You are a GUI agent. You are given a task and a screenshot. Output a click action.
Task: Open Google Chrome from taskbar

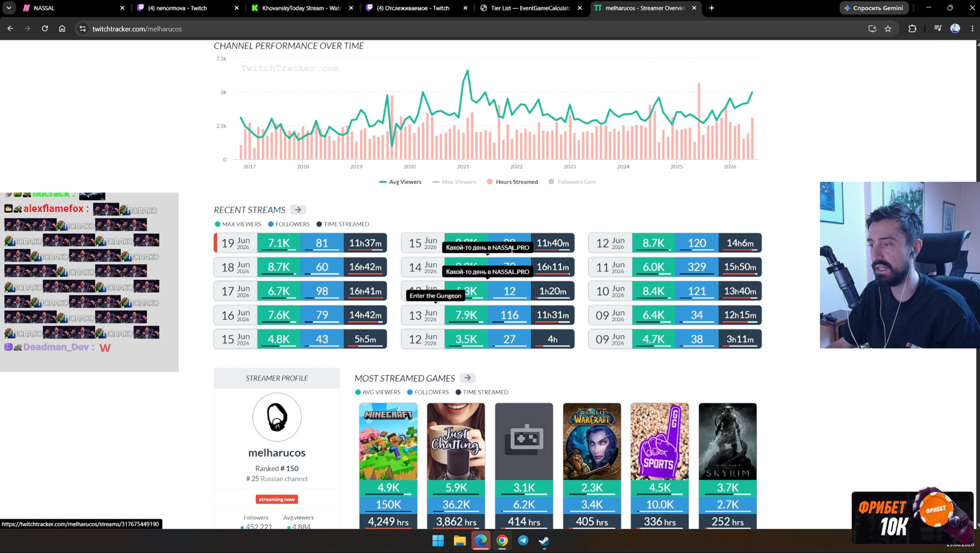(502, 540)
